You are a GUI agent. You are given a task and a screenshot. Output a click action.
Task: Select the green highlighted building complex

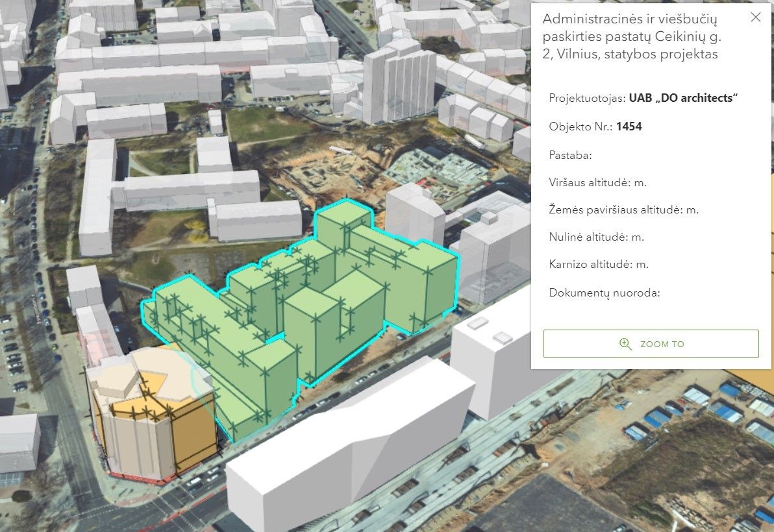312,305
